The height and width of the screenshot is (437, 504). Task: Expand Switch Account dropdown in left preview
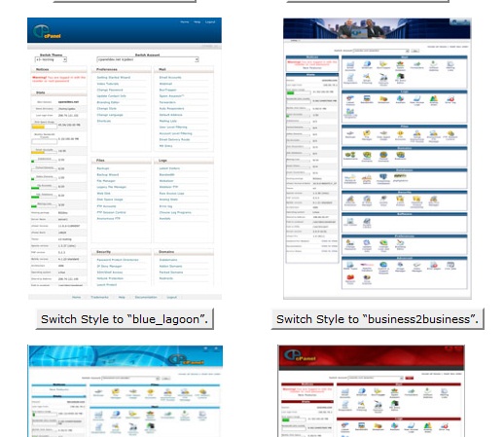pyautogui.click(x=148, y=59)
